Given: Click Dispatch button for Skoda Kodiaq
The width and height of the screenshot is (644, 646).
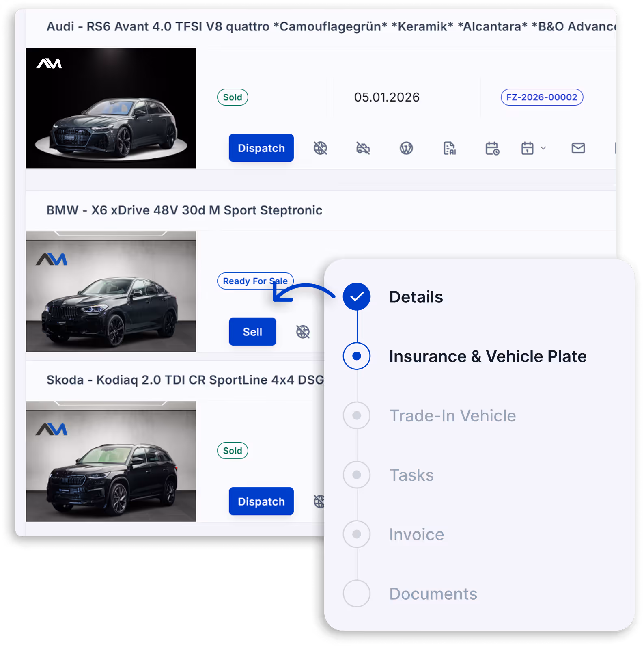Looking at the screenshot, I should point(261,501).
